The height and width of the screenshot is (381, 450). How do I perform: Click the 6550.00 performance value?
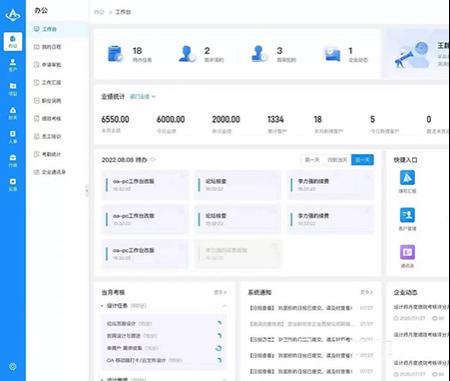point(115,119)
